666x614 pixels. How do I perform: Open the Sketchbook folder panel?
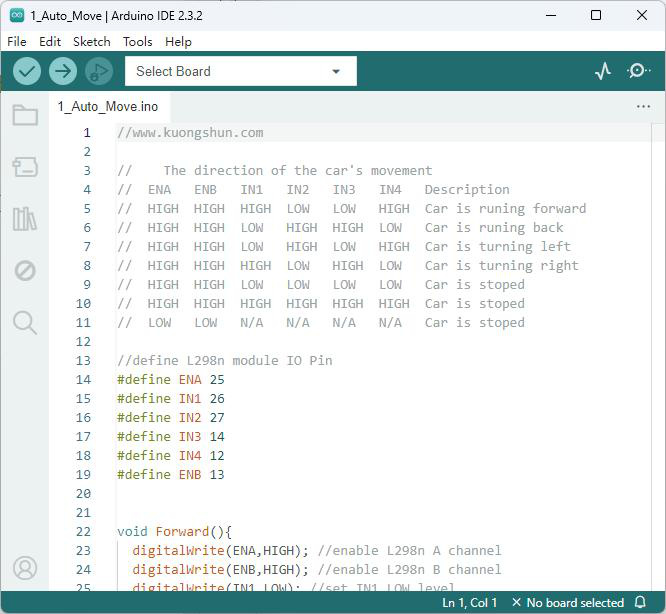pos(25,115)
